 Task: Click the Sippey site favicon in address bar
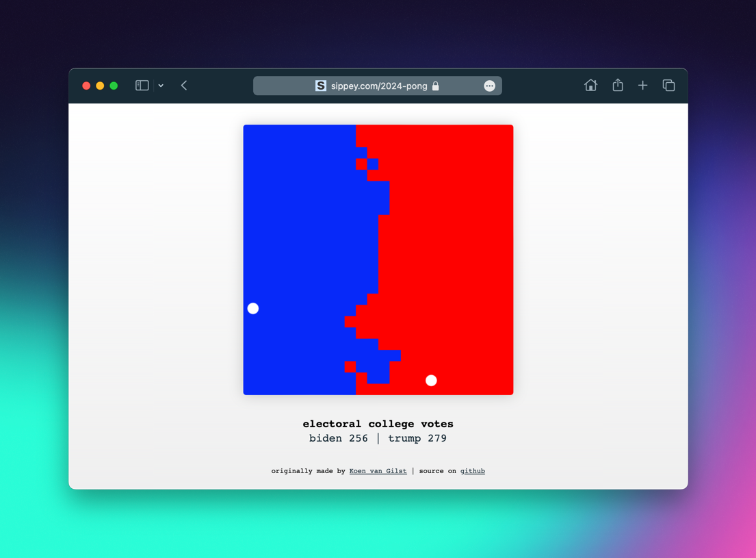(x=320, y=86)
